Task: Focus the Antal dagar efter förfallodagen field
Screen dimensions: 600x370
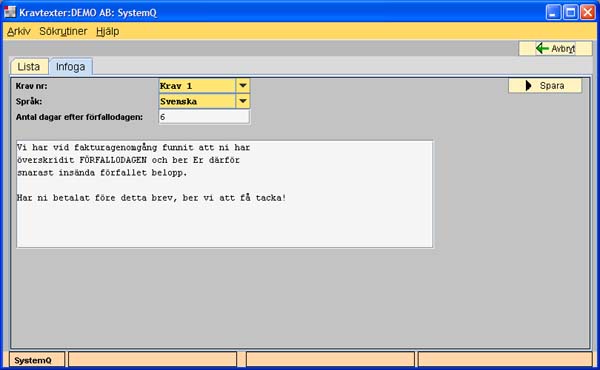Action: click(204, 117)
